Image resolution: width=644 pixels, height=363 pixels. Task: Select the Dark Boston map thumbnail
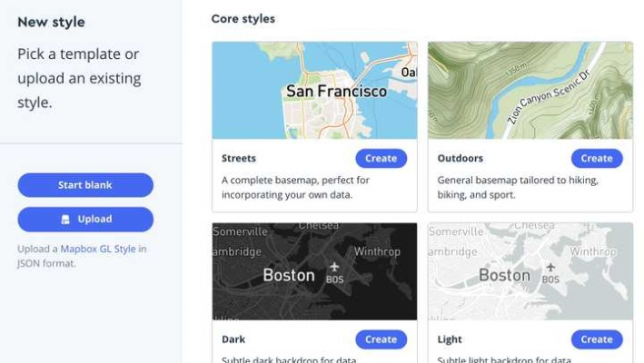pyautogui.click(x=314, y=271)
